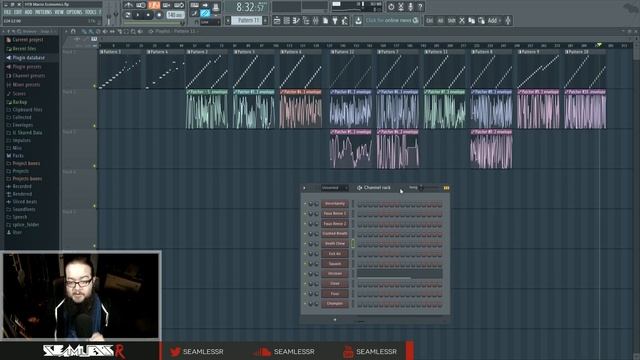Viewport: 640px width, 360px height.
Task: Click the View playlist icon
Action: pos(277,20)
